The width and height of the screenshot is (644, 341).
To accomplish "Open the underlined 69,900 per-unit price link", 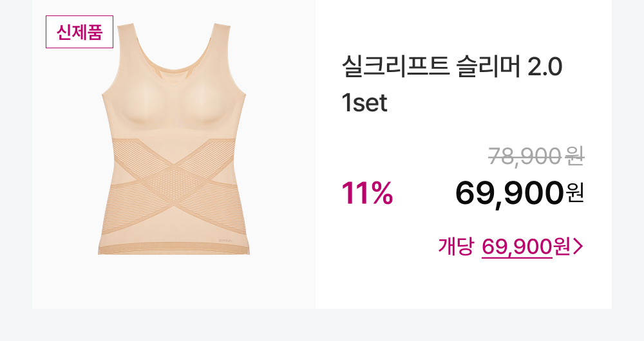I will (x=517, y=246).
